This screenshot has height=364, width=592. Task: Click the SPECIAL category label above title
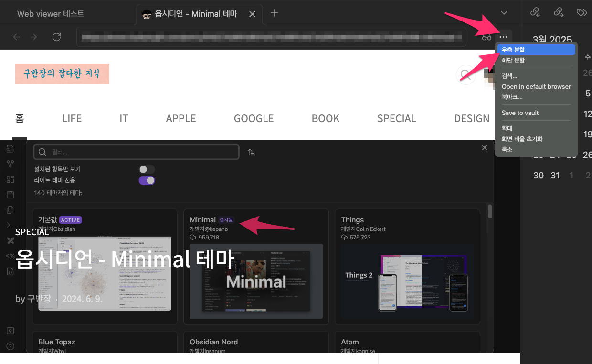32,232
